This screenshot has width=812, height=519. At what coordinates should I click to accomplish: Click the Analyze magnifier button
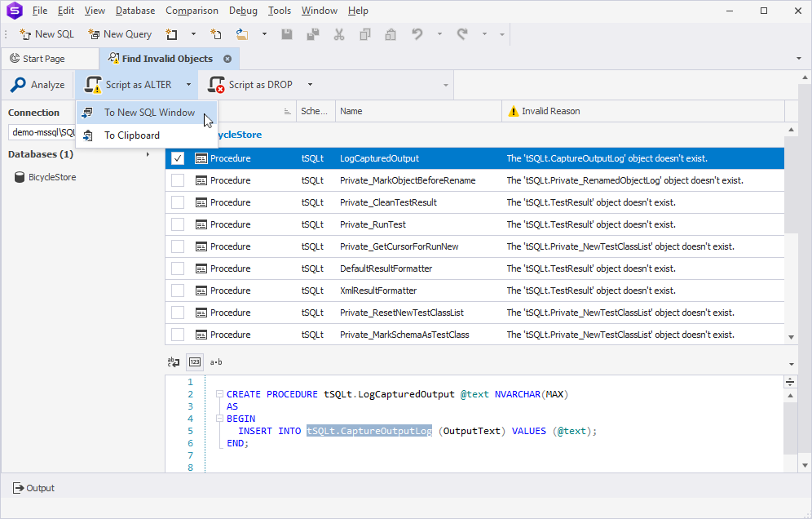38,85
